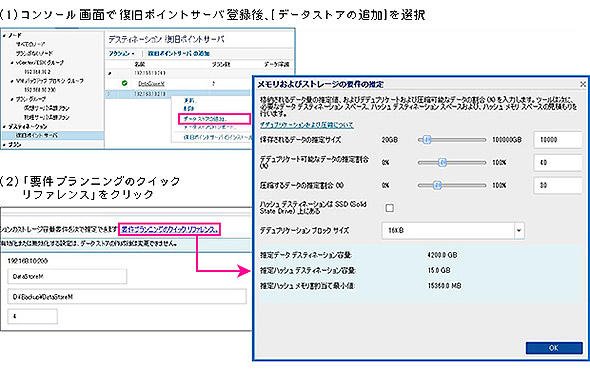Click the DataStoreM name input field
The height and width of the screenshot is (371, 590).
(x=67, y=277)
